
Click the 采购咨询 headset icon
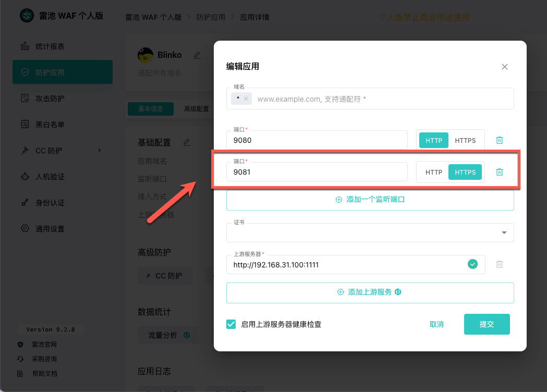pyautogui.click(x=20, y=359)
